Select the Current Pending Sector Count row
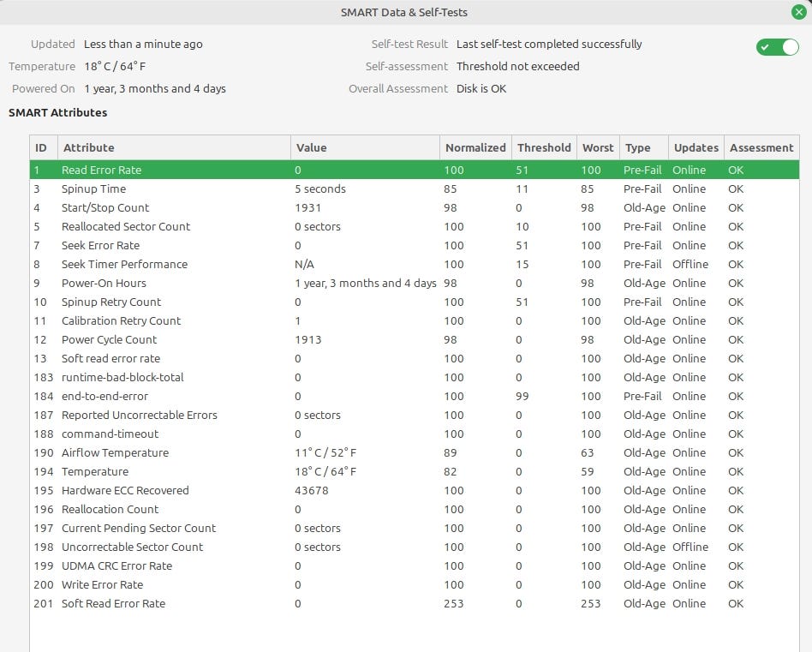This screenshot has width=812, height=652. coord(415,529)
